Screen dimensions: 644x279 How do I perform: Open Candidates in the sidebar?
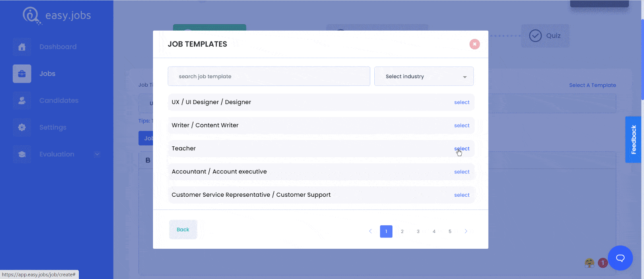coord(59,100)
